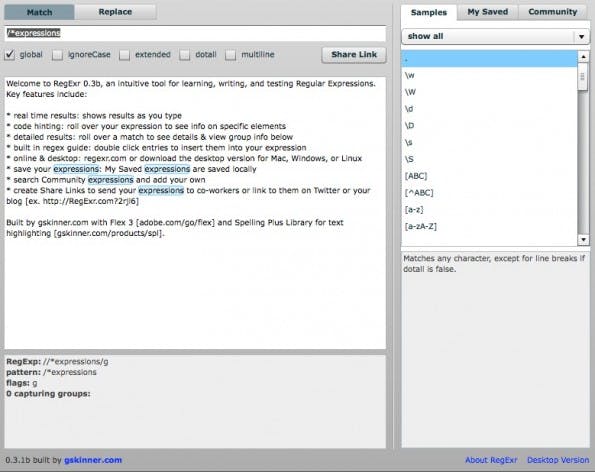This screenshot has width=595, height=472.
Task: Open the About RegExr link
Action: [x=491, y=460]
